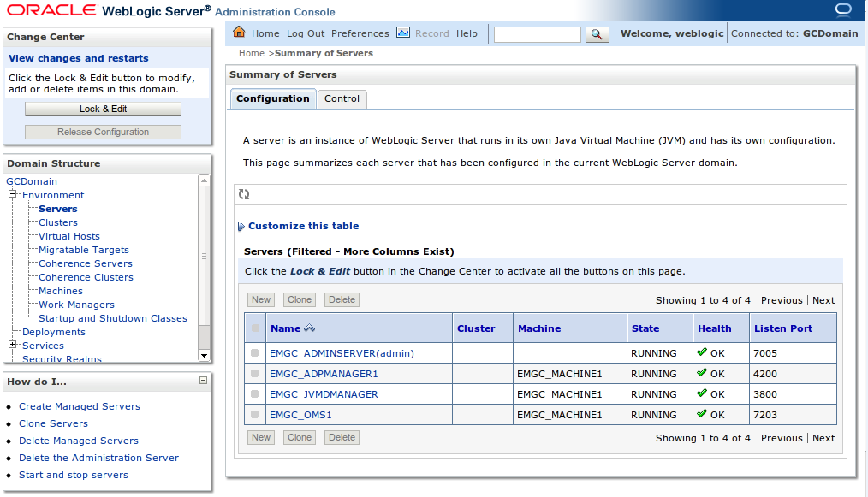868x497 pixels.
Task: Sort table by State column header
Action: 645,328
